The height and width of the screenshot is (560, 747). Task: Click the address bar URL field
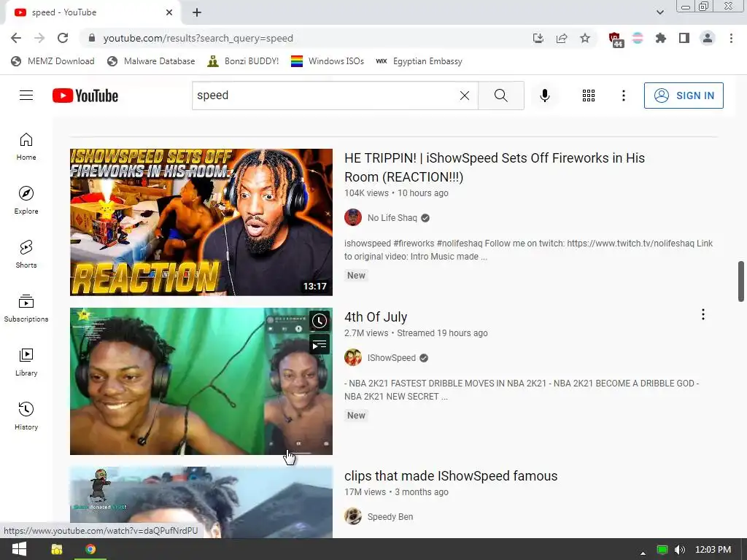(305, 38)
